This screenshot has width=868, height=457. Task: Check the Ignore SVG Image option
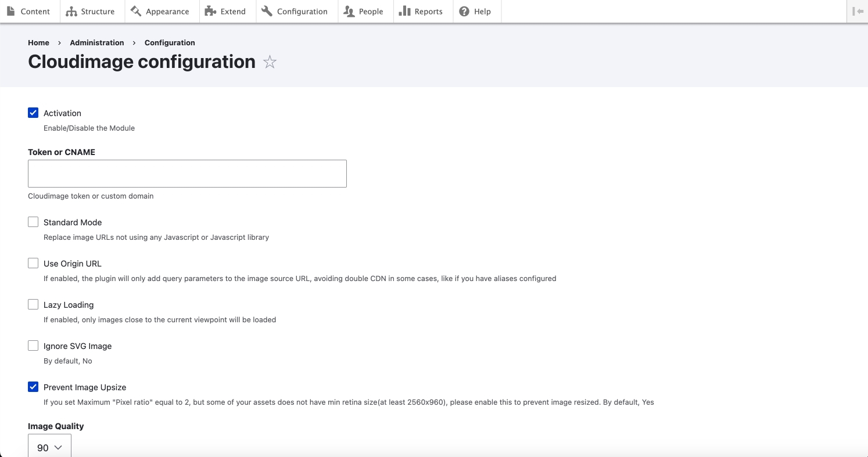(x=33, y=346)
